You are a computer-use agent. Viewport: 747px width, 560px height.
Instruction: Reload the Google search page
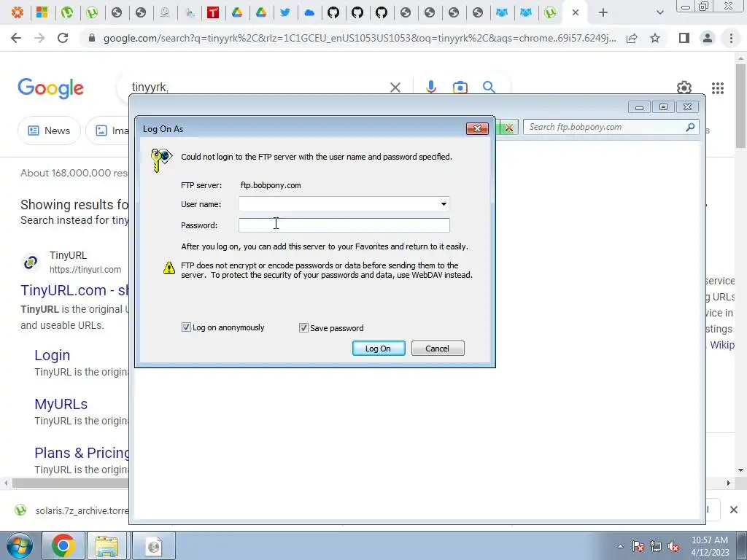coord(63,38)
